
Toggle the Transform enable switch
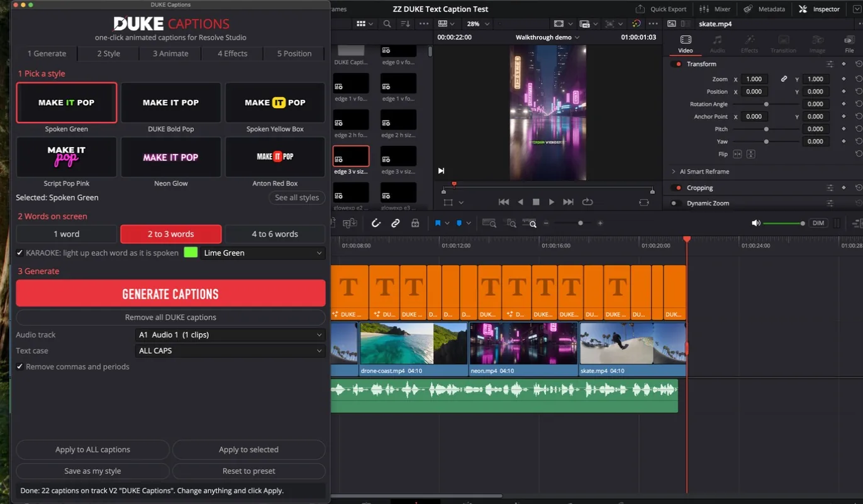coord(677,64)
